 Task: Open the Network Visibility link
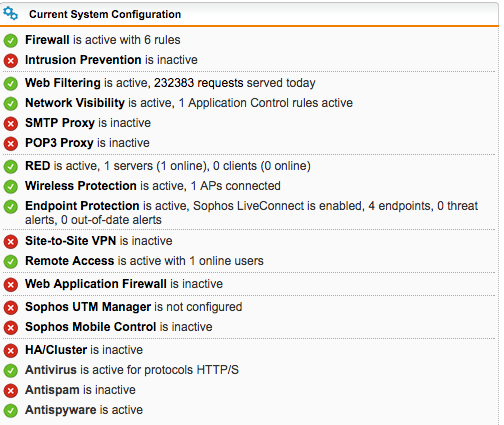coord(75,103)
